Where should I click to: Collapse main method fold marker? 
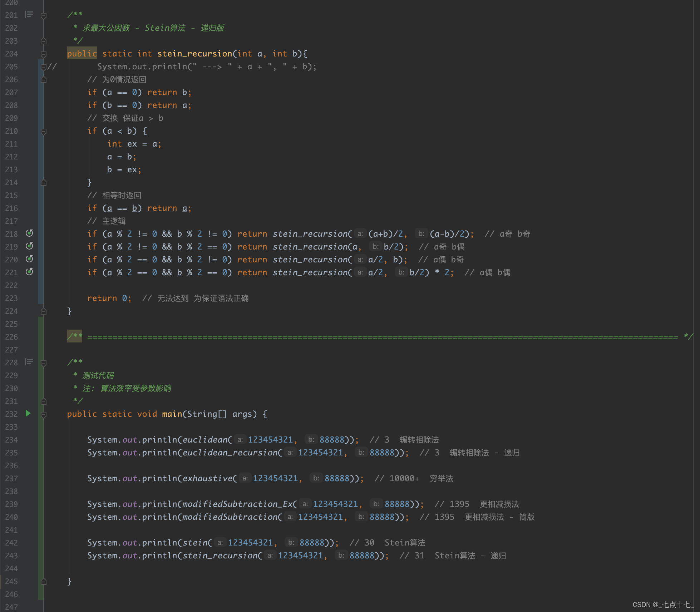44,414
